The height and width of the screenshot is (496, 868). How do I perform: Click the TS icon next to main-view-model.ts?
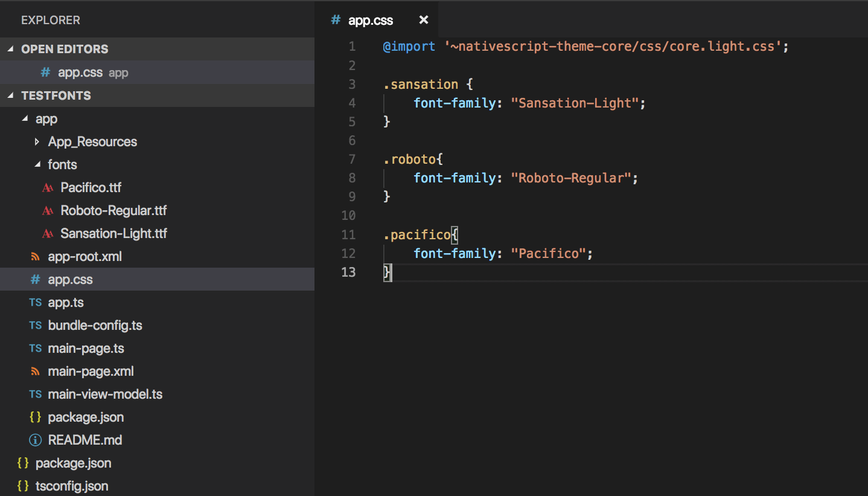(35, 394)
